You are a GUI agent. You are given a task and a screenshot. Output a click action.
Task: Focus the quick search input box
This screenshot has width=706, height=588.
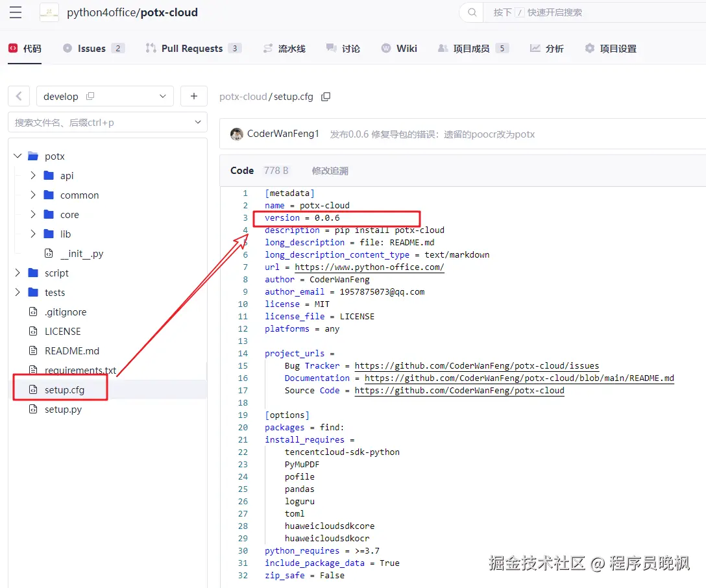pyautogui.click(x=594, y=12)
